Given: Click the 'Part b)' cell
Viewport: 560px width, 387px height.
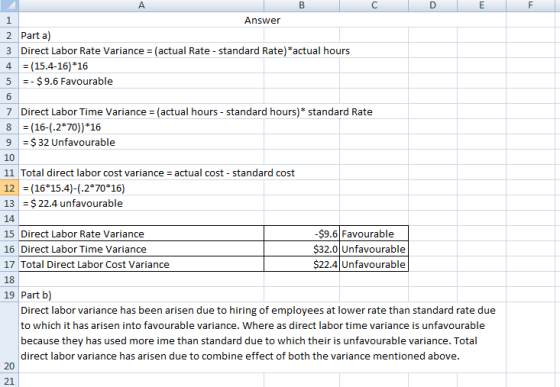Looking at the screenshot, I should click(141, 295).
